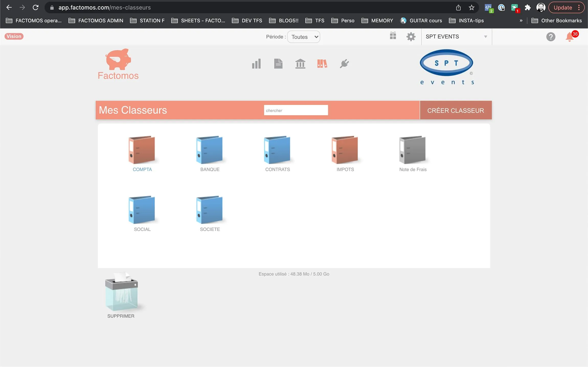The width and height of the screenshot is (588, 367).
Task: Open the DEV TFS bookmark folder
Action: point(247,20)
